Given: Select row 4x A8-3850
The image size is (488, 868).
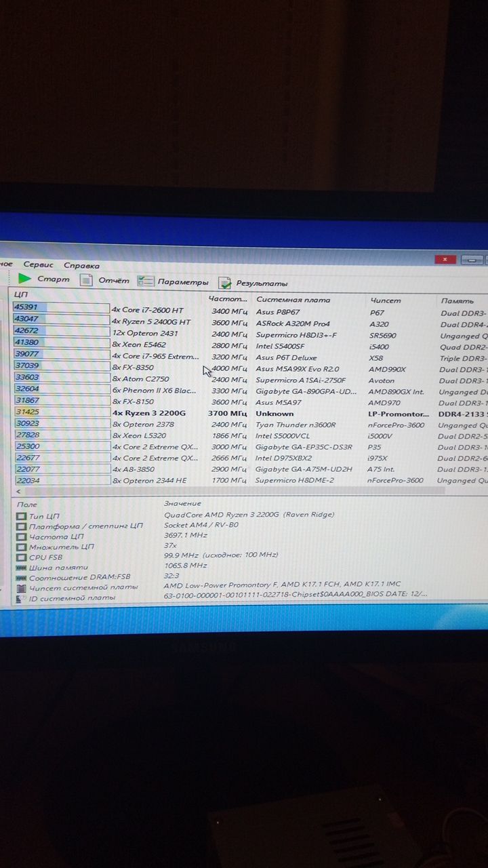Looking at the screenshot, I should pyautogui.click(x=135, y=469).
